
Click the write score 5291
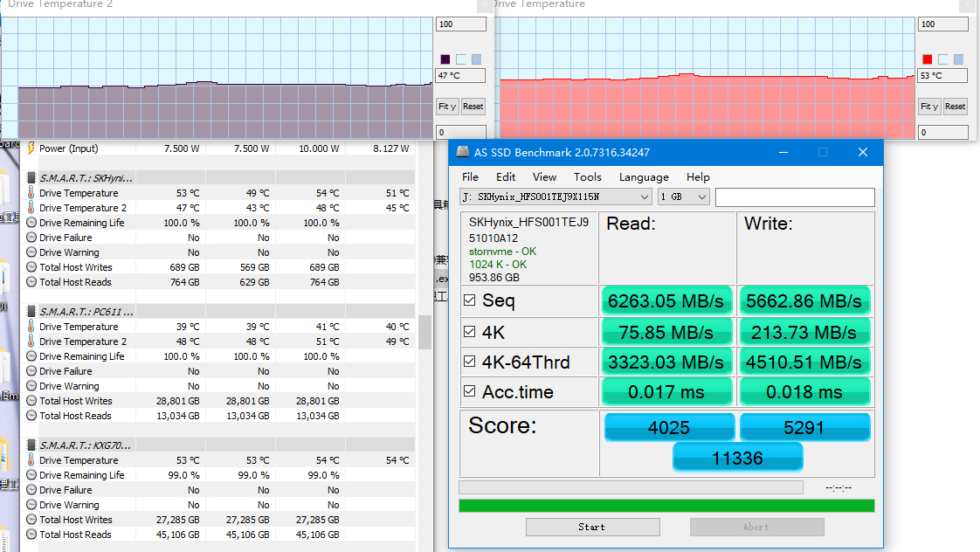coord(804,428)
